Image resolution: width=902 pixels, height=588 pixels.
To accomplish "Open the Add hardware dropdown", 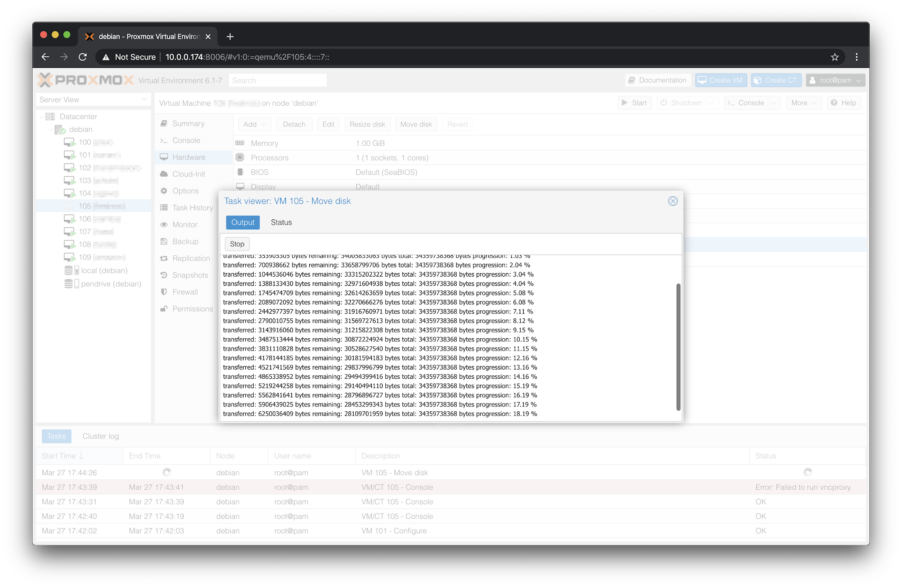I will tap(255, 124).
